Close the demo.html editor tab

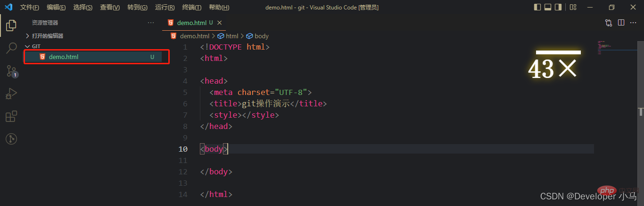tap(219, 23)
